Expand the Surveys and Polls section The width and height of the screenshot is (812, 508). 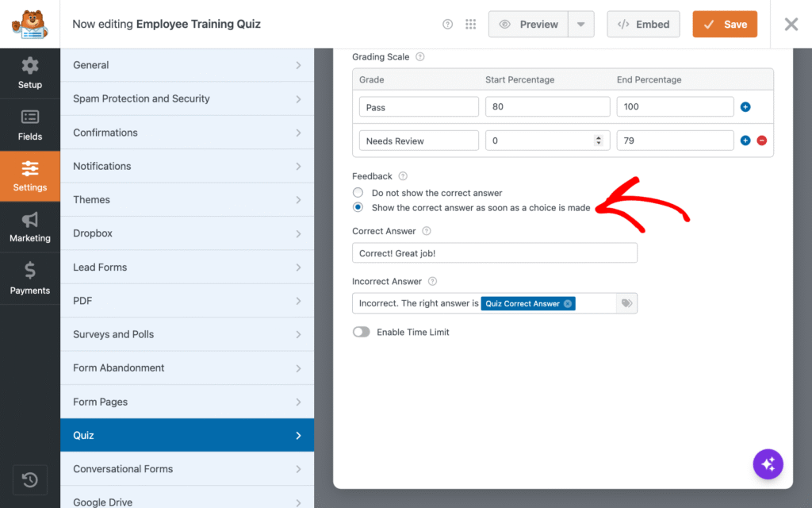point(187,334)
